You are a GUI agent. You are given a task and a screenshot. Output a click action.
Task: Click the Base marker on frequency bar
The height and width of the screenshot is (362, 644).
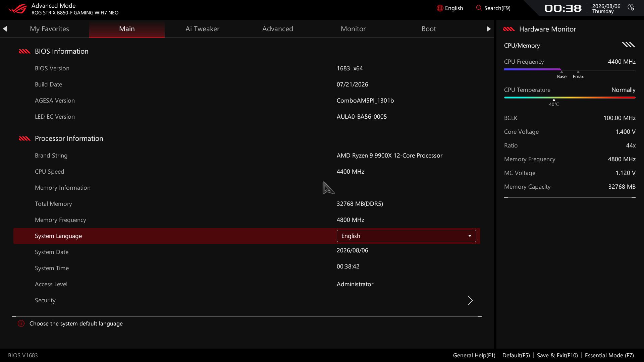click(x=562, y=75)
